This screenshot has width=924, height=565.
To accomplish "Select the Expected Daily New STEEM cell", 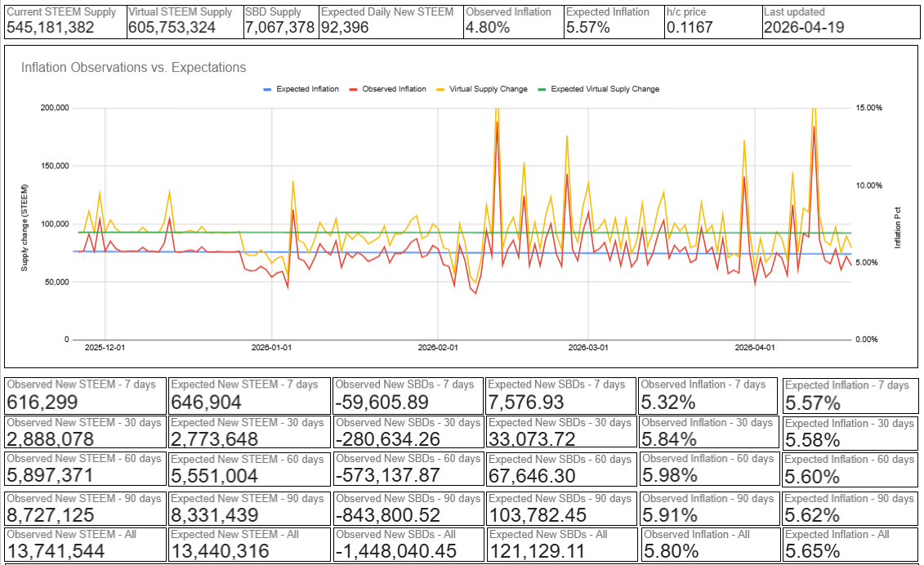I will pyautogui.click(x=391, y=22).
